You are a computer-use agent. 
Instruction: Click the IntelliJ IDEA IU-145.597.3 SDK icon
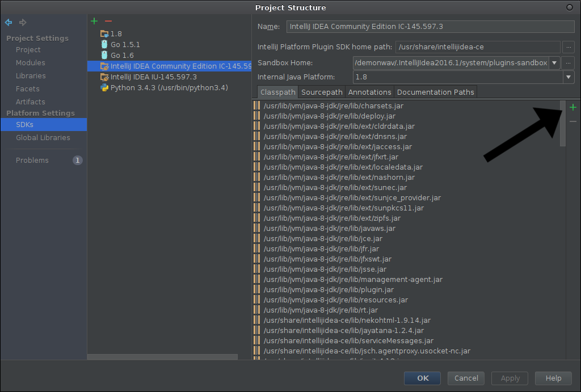pyautogui.click(x=104, y=77)
